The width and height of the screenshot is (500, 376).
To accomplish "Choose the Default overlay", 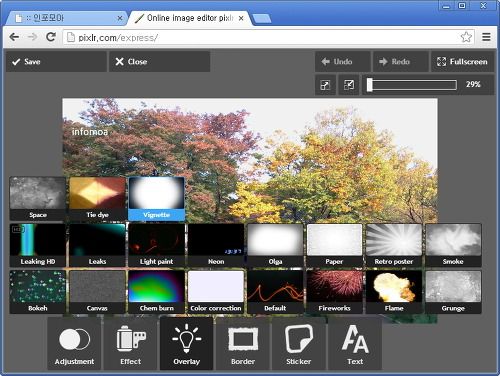I will (275, 292).
